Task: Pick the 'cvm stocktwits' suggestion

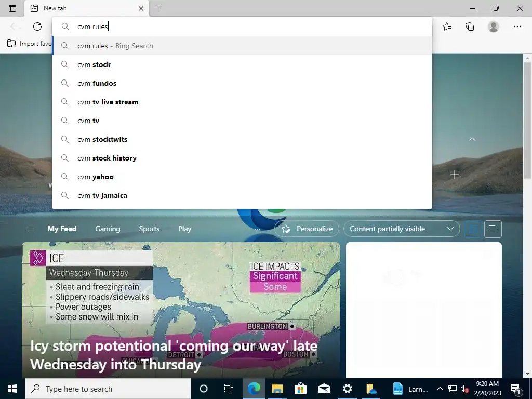Action: pos(242,139)
